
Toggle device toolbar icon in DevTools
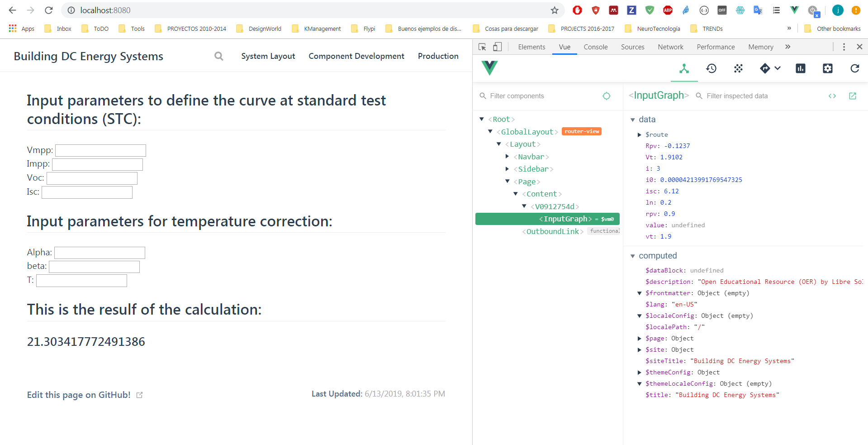pyautogui.click(x=497, y=47)
